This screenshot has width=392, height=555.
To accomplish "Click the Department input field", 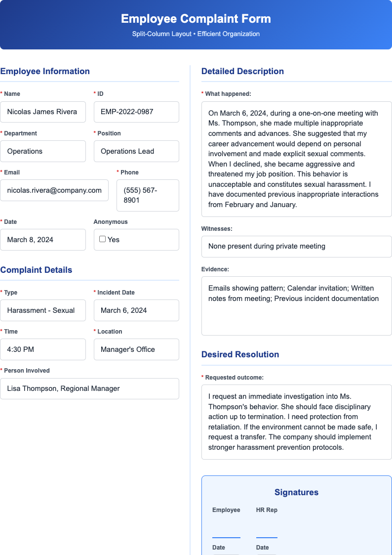I will click(43, 151).
